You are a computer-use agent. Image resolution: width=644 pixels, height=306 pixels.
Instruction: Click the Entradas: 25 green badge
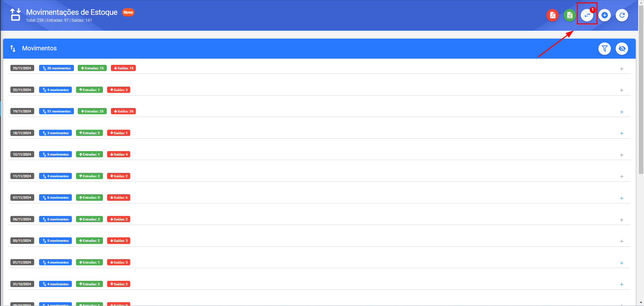pos(92,111)
